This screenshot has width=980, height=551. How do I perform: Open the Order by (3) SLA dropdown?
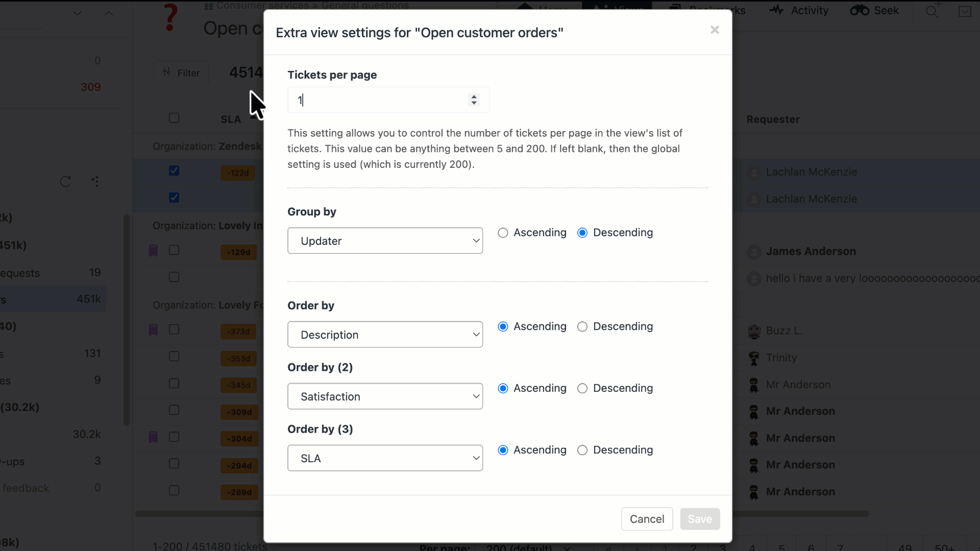(385, 458)
